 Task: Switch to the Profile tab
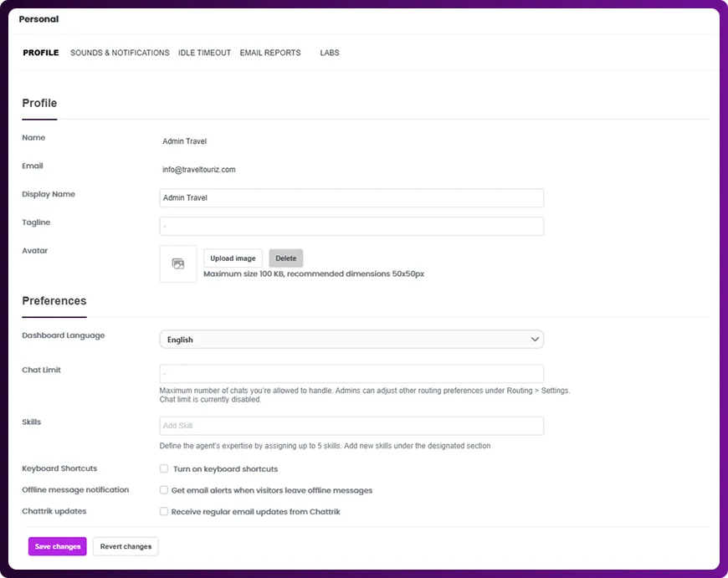coord(41,53)
